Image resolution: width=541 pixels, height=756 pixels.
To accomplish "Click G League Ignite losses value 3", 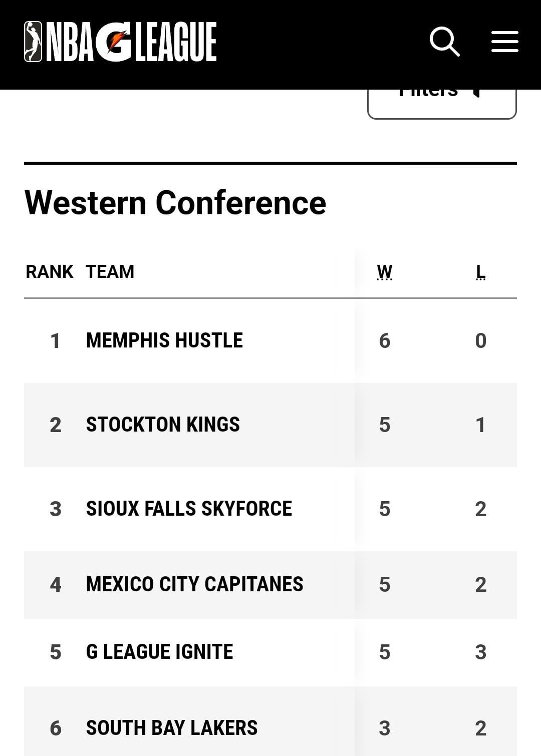I will point(480,652).
